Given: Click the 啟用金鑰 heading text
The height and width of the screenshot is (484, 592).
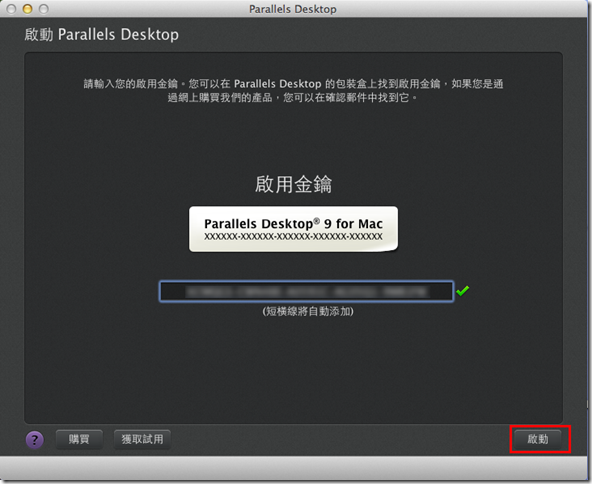Looking at the screenshot, I should tap(293, 184).
